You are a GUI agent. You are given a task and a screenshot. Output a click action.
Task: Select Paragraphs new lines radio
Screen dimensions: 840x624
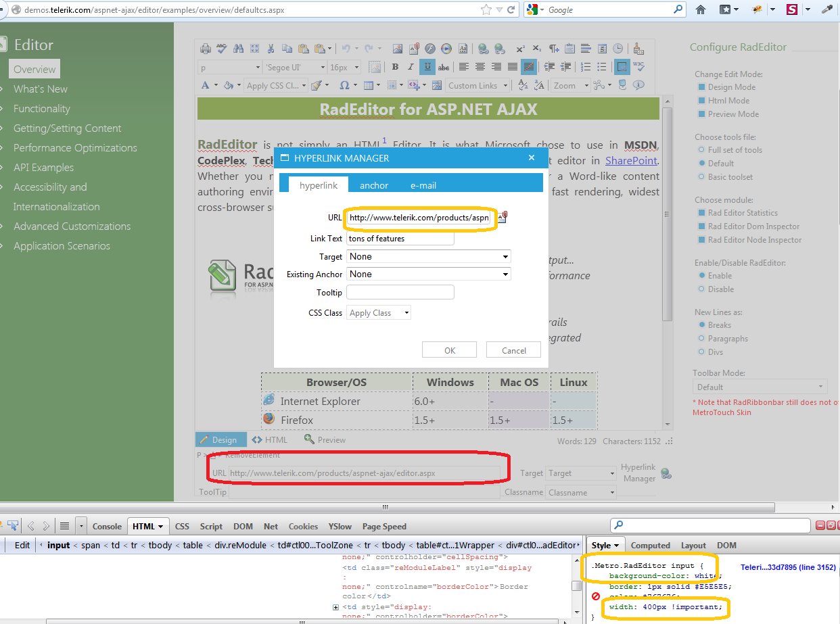(702, 339)
